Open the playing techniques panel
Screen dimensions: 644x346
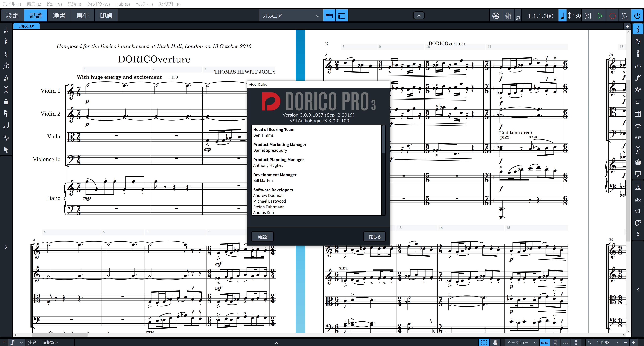coord(638,138)
